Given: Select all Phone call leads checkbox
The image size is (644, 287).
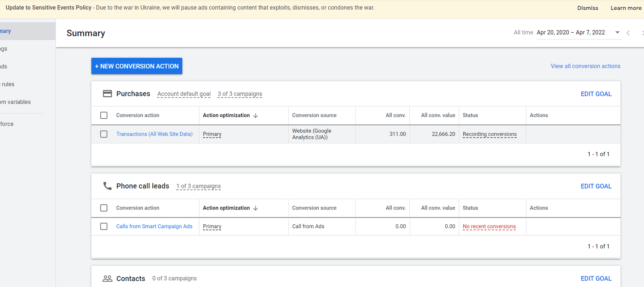Looking at the screenshot, I should coord(104,208).
